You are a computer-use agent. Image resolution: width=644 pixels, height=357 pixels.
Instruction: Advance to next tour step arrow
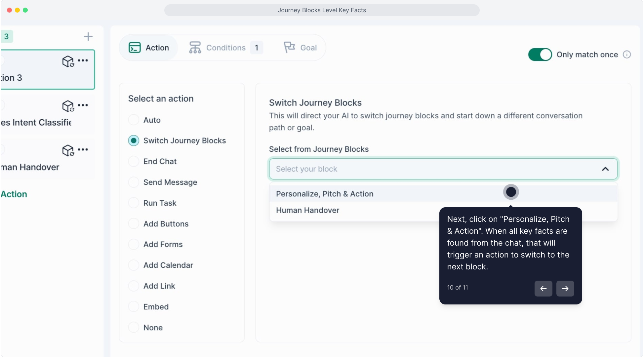[x=565, y=288]
